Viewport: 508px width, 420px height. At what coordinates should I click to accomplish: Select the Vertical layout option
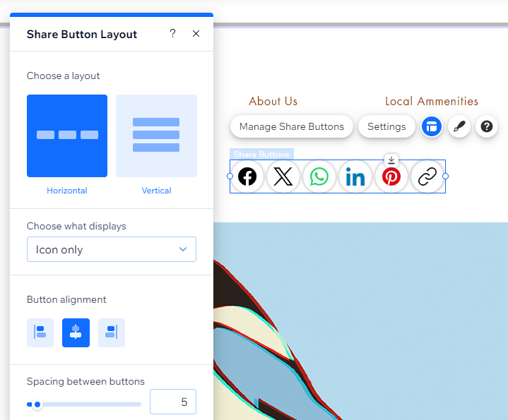click(x=156, y=136)
